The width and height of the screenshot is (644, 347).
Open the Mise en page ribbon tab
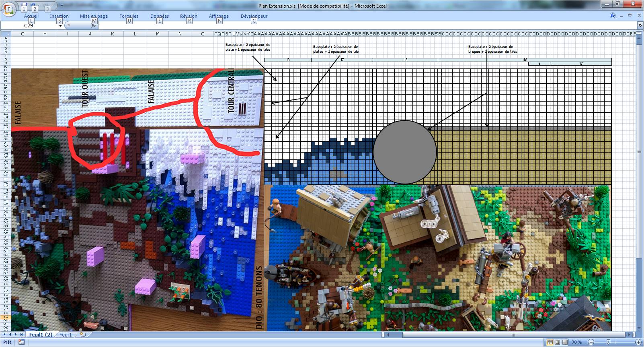pos(94,16)
